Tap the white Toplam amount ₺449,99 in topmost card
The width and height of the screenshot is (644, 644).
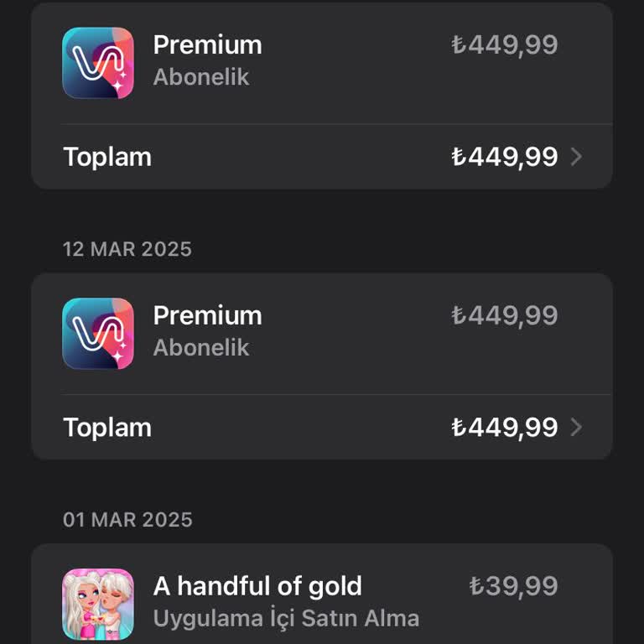504,157
